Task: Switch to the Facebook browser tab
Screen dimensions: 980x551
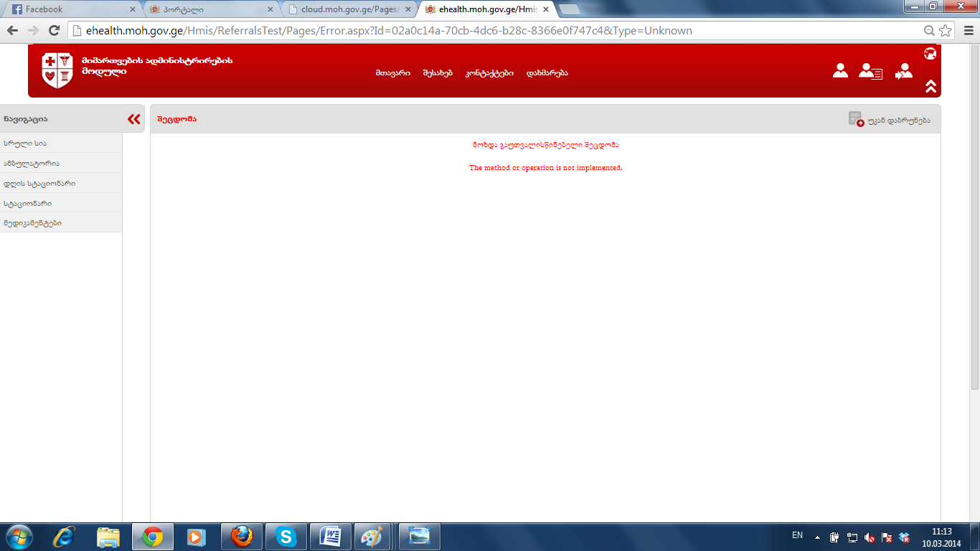Action: click(72, 9)
